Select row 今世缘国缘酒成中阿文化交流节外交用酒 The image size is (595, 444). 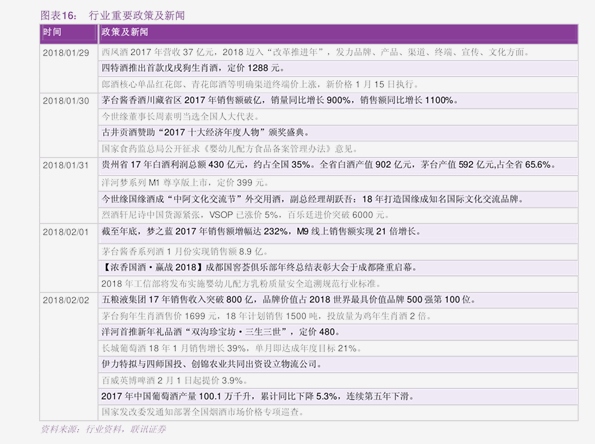(338, 199)
